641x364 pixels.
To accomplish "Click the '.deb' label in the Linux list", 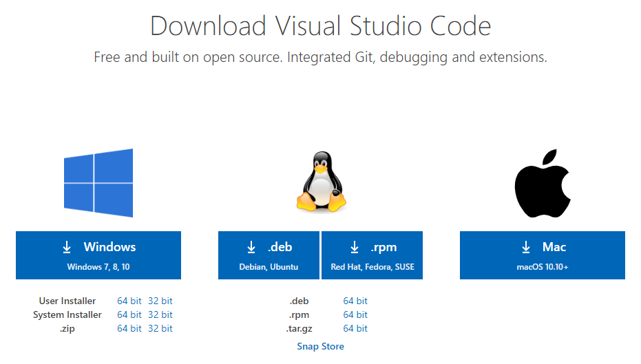I will pos(300,301).
